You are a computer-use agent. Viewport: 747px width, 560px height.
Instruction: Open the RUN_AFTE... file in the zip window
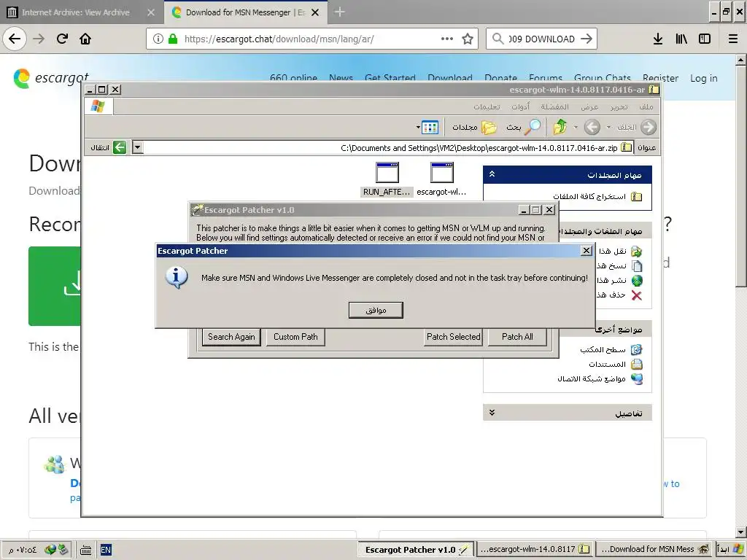(387, 179)
